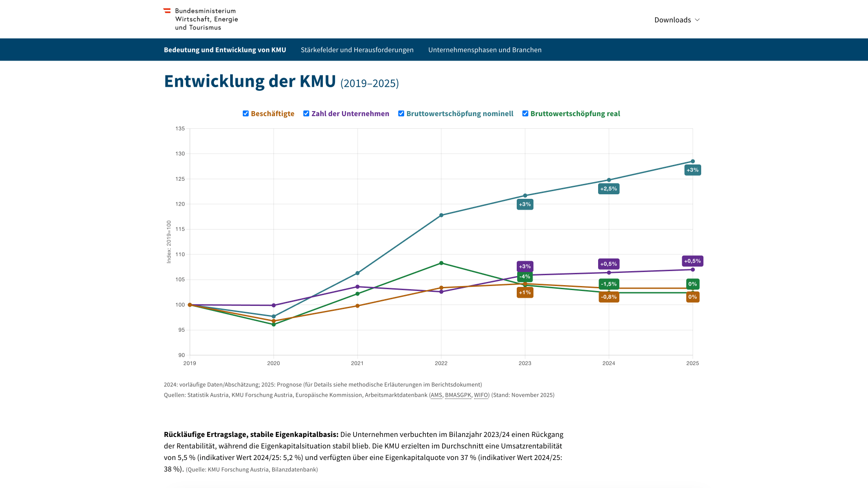Disable the Bruttowertschöpfung real series
Viewport: 868px width, 488px height.
point(525,113)
